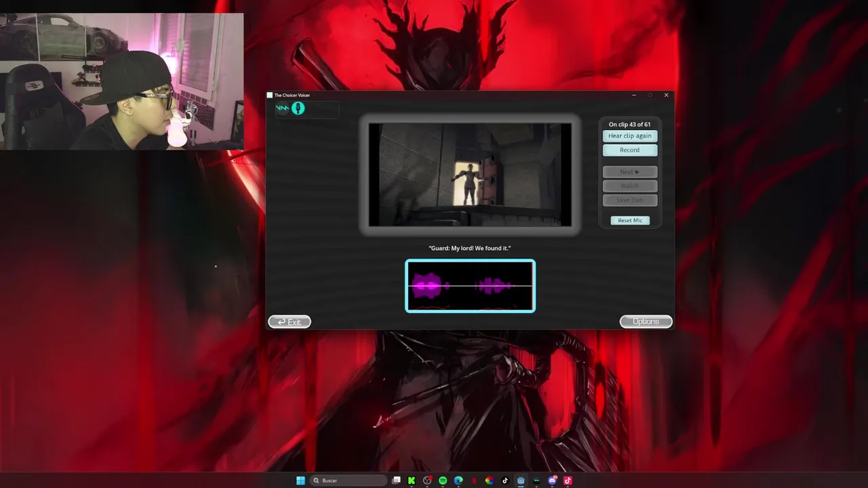Open Discord from the taskbar
This screenshot has width=868, height=488.
point(552,481)
